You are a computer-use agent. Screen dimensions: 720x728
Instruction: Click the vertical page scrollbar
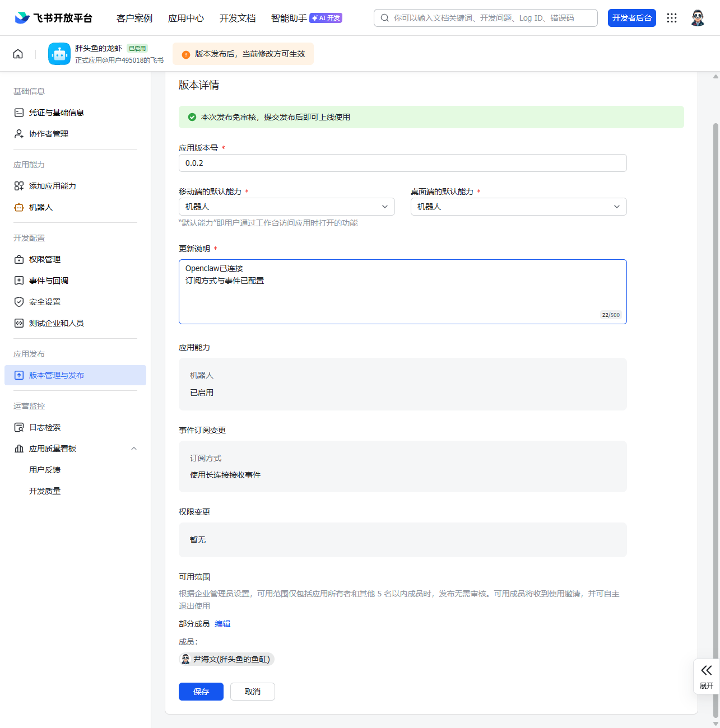(x=716, y=420)
